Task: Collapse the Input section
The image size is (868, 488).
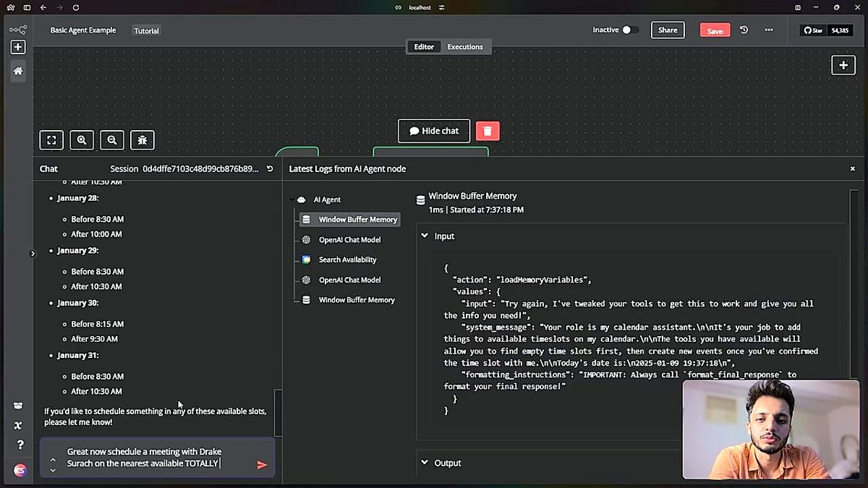Action: point(425,236)
